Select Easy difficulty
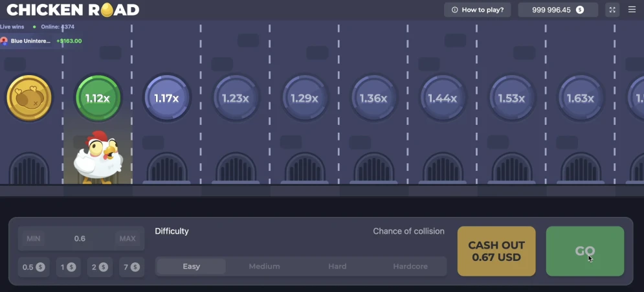The height and width of the screenshot is (292, 644). click(192, 266)
